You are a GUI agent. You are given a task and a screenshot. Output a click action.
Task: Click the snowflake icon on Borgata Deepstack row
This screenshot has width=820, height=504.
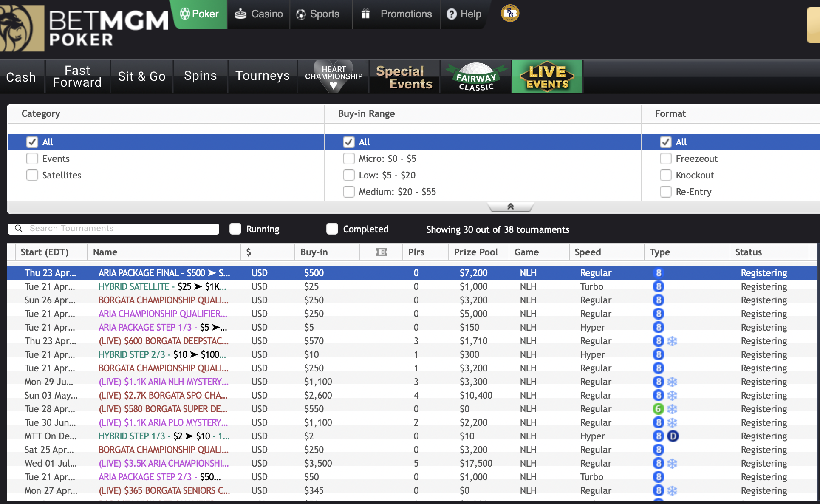[x=673, y=341]
